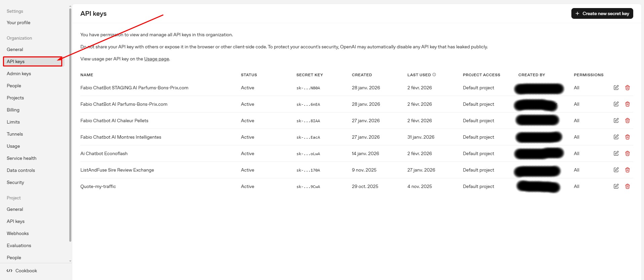Click last used date '31 janv. 2026'

point(421,137)
